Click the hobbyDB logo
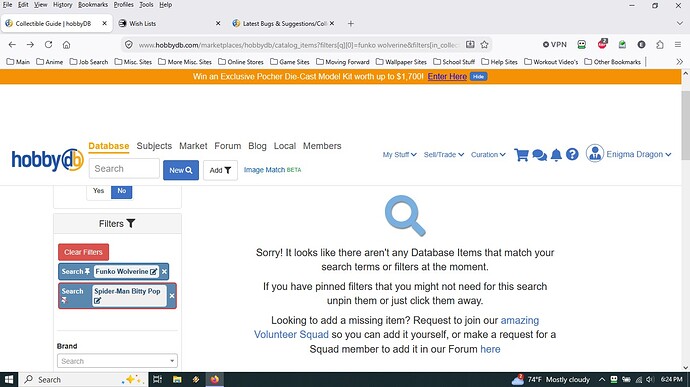 48,159
